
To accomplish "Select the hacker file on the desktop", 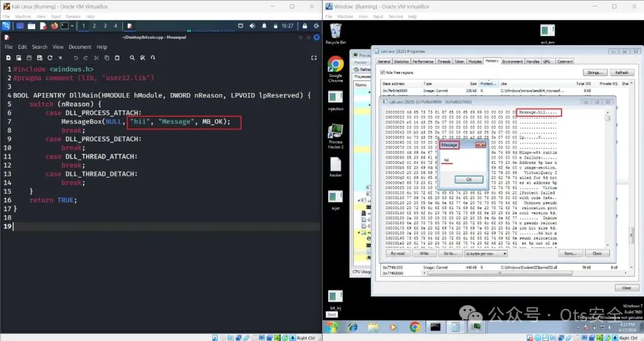I will [x=336, y=166].
